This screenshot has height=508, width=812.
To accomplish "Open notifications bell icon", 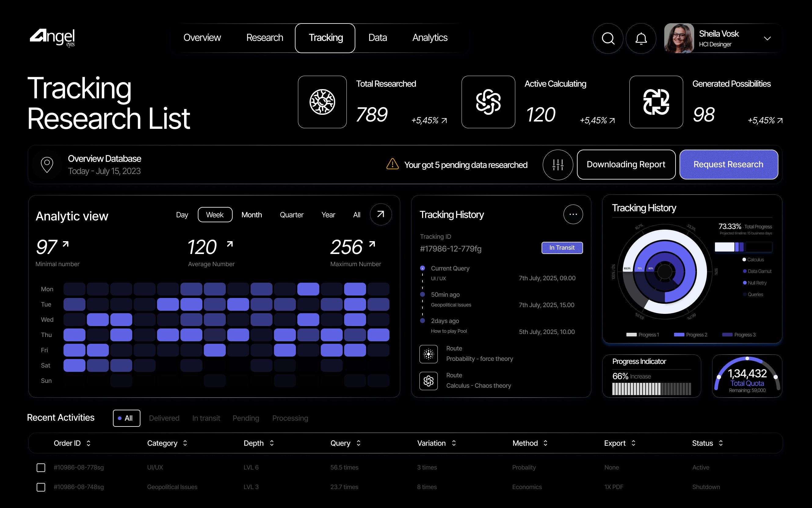I will [x=641, y=38].
